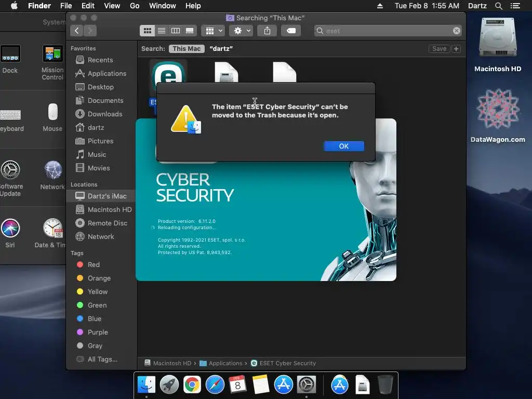
Task: Select Network in Finder sidebar
Action: [x=100, y=236]
